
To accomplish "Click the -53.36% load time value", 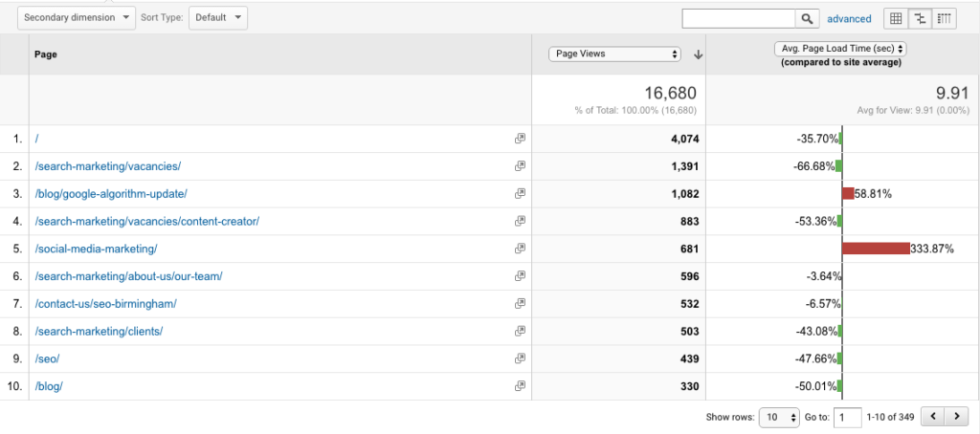I will tap(815, 221).
